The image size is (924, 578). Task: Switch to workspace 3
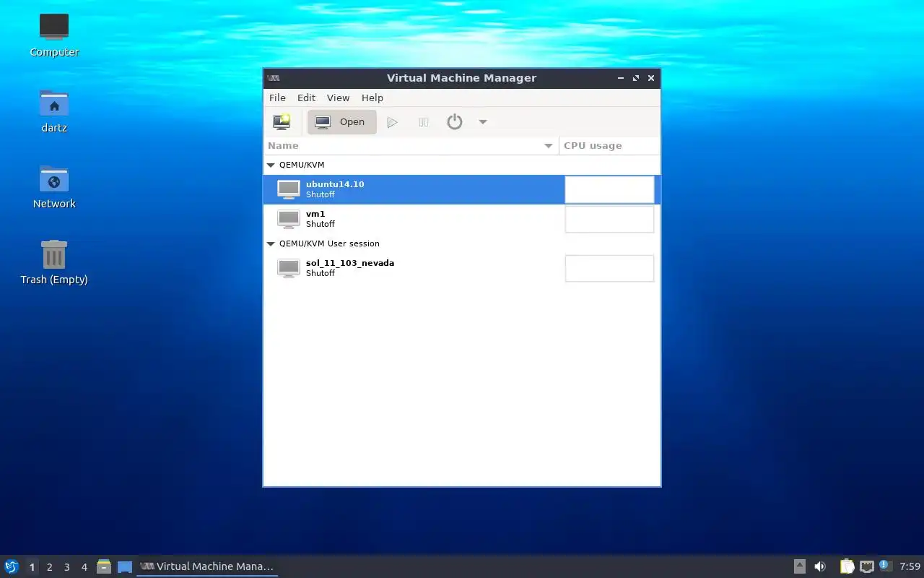tap(66, 567)
